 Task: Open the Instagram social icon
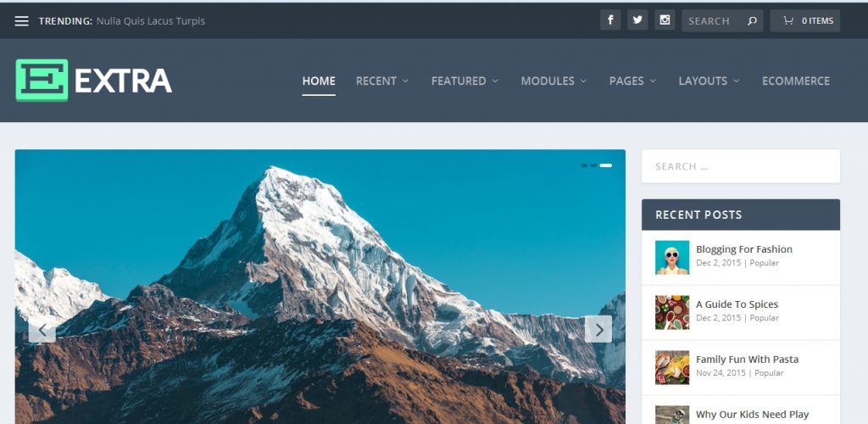click(x=665, y=20)
